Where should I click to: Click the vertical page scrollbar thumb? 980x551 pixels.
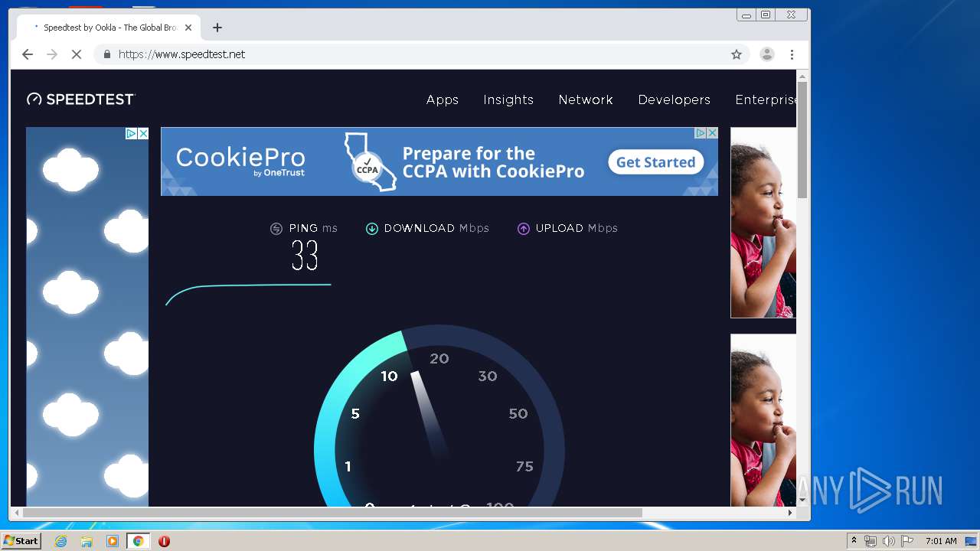pos(802,139)
